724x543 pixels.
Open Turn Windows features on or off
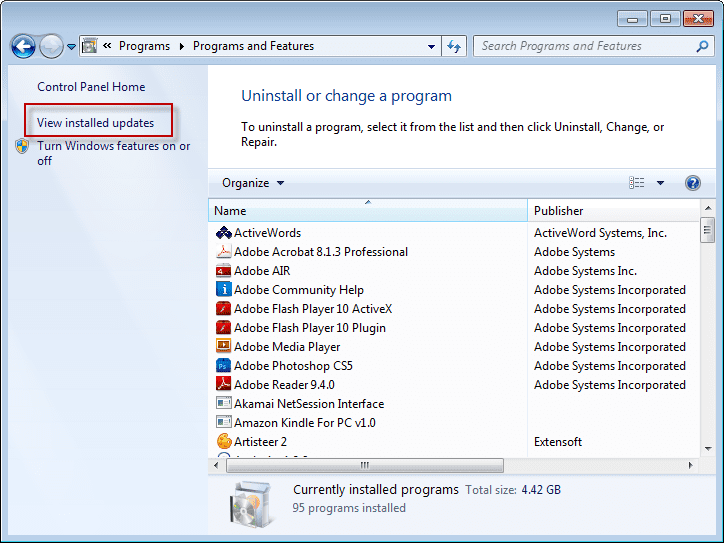[x=114, y=153]
